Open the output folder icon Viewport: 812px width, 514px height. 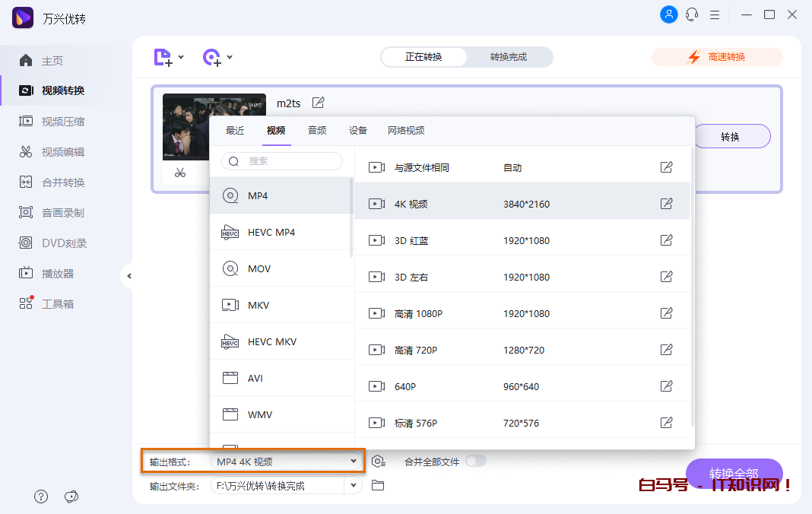pyautogui.click(x=378, y=486)
